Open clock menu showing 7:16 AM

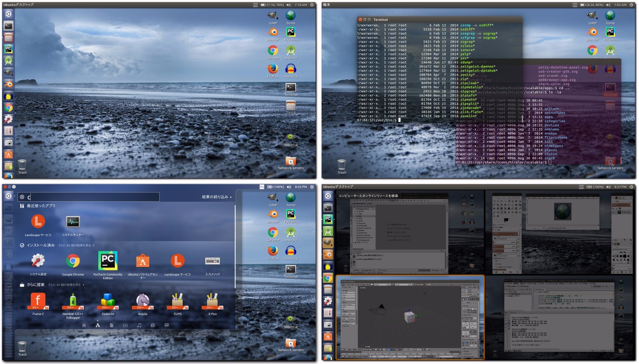[x=301, y=5]
